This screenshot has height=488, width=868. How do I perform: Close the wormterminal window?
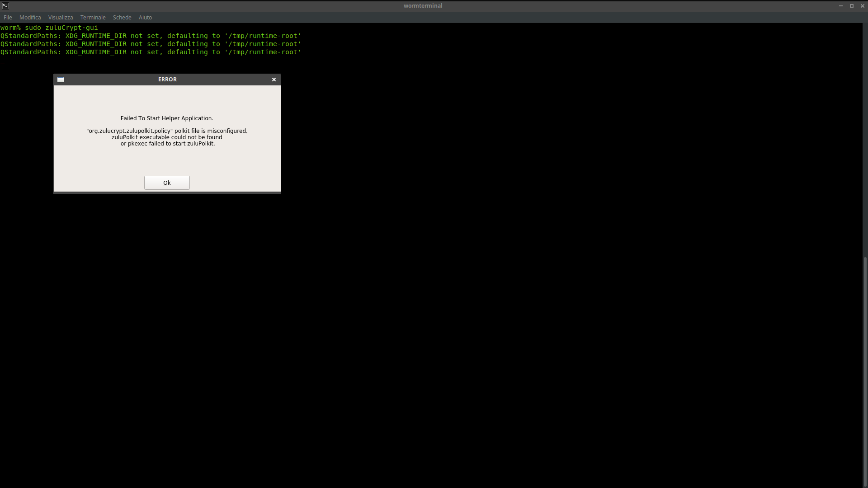coord(862,6)
